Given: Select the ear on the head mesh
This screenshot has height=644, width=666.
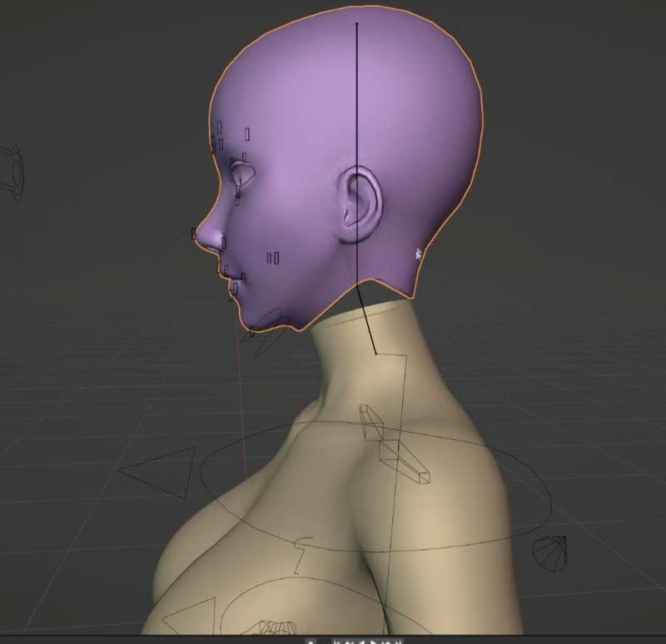Looking at the screenshot, I should click(362, 205).
